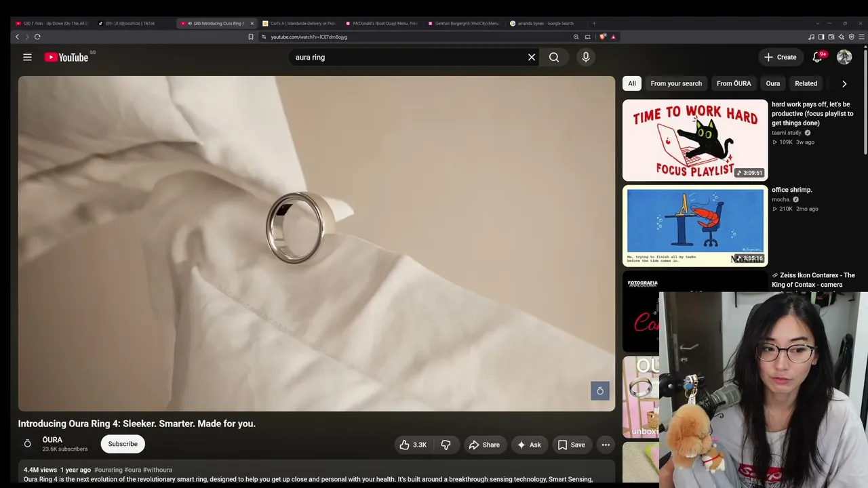Open YouTube notifications bell

click(x=817, y=58)
